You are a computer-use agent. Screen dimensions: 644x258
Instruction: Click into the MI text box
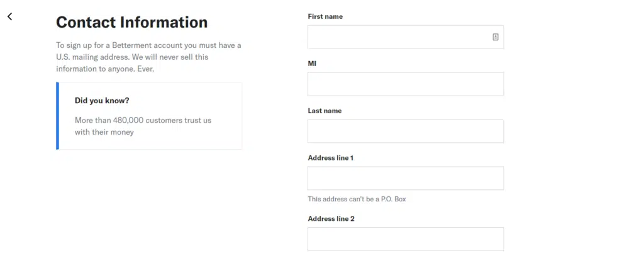coord(406,84)
